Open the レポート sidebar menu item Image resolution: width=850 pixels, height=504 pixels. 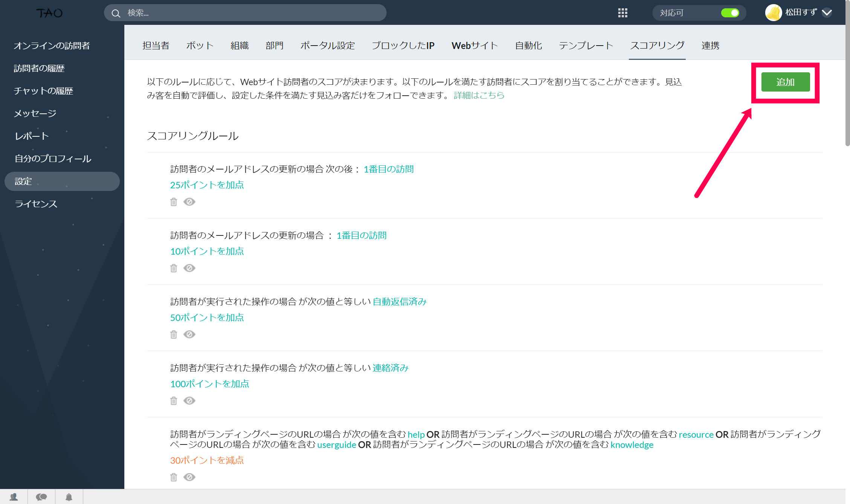(32, 136)
